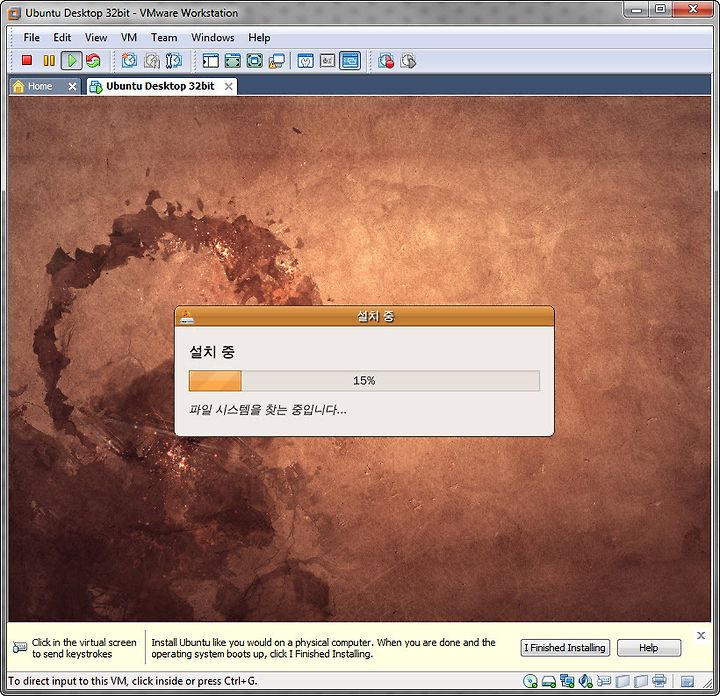
Task: Close the Ubuntu Desktop 32bit tab
Action: tap(228, 86)
